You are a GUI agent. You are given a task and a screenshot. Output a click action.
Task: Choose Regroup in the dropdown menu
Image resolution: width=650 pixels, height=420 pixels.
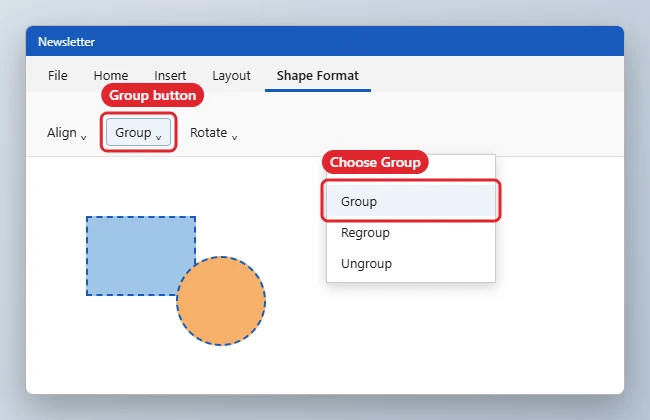click(x=411, y=233)
